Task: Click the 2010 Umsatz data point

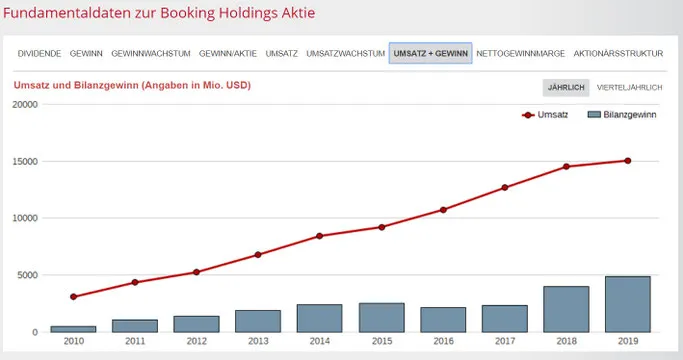Action: [74, 297]
